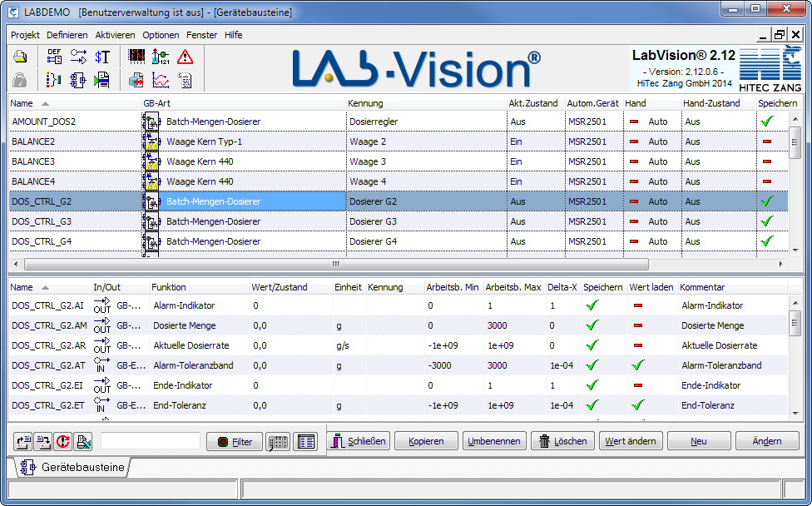Click the grey padlock toolbar icon
Screen dimensions: 812x506
pyautogui.click(x=20, y=80)
